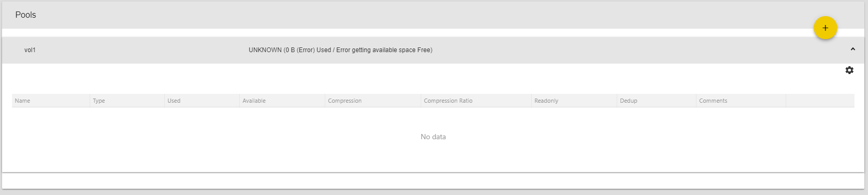Select the Dedup column header
This screenshot has width=868, height=195.
(x=629, y=101)
